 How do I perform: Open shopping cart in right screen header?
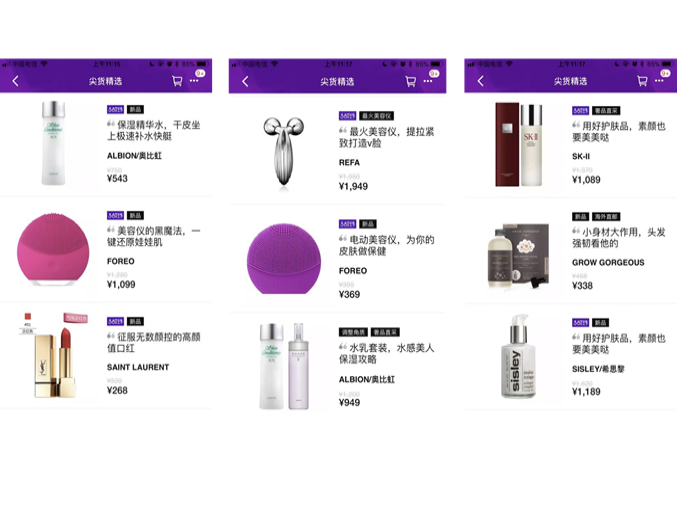pos(642,81)
